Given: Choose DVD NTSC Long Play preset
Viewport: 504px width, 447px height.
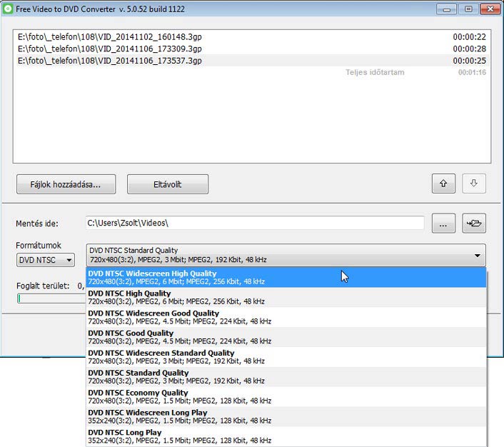Looking at the screenshot, I should click(286, 436).
